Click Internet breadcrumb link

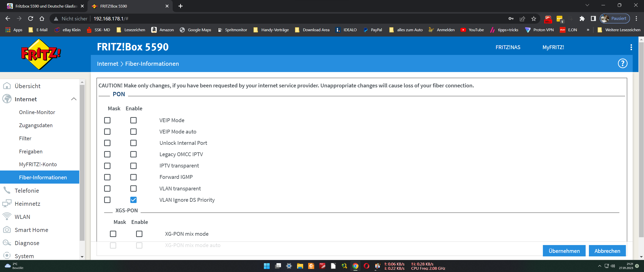[x=108, y=64]
